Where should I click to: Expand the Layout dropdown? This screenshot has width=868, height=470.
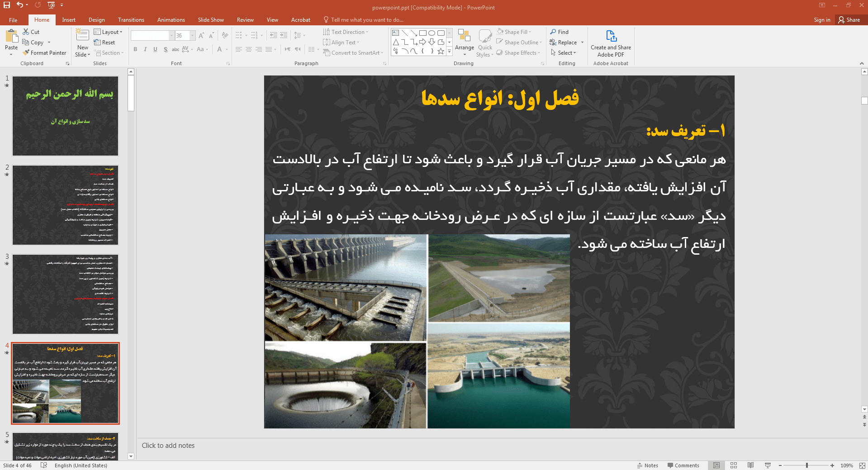point(109,32)
